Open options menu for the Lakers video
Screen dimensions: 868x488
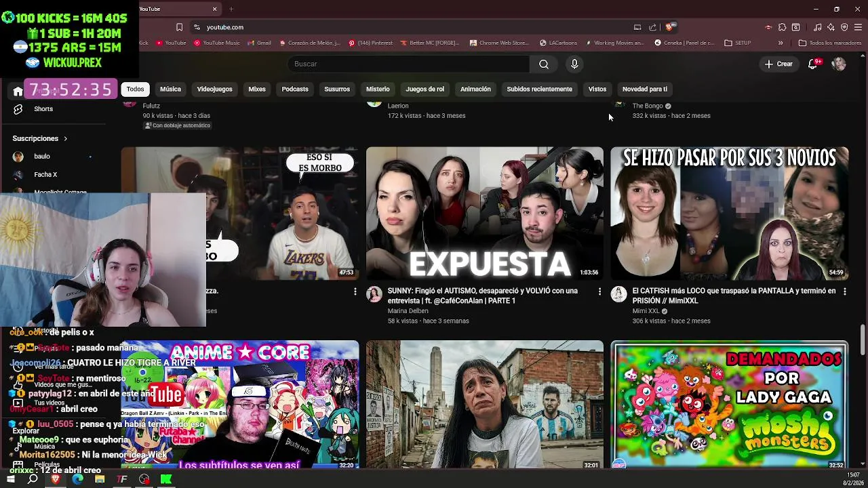[355, 291]
